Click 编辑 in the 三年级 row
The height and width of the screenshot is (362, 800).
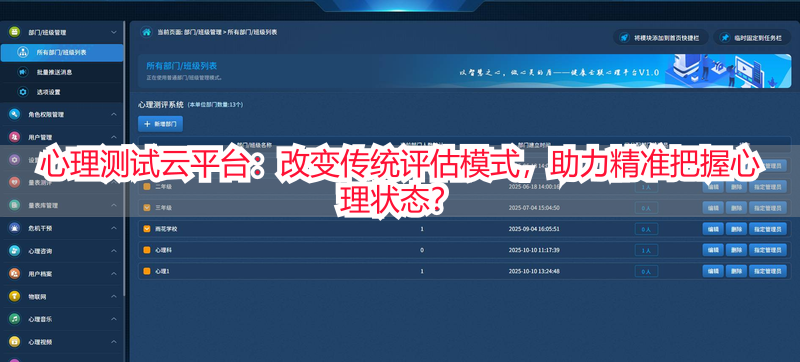[713, 208]
